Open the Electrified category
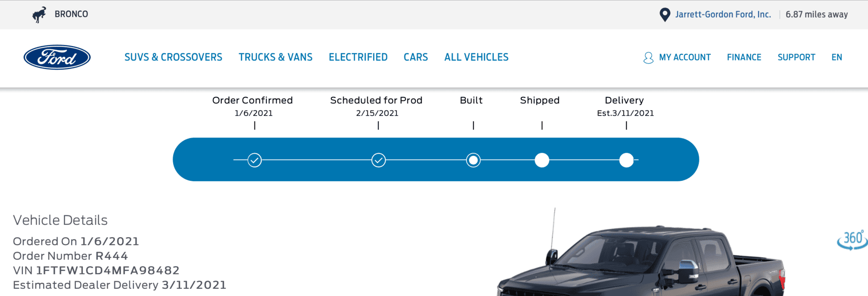Image resolution: width=868 pixels, height=296 pixels. tap(358, 57)
